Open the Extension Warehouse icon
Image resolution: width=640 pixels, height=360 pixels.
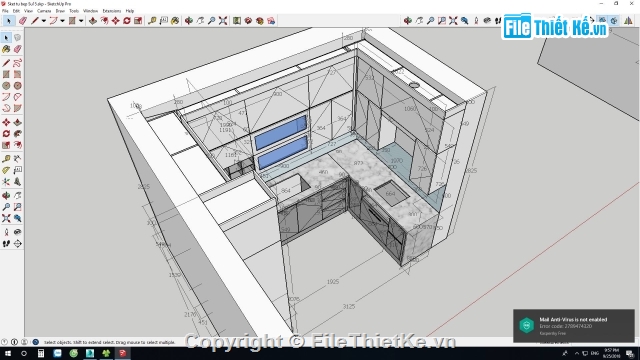(x=260, y=20)
